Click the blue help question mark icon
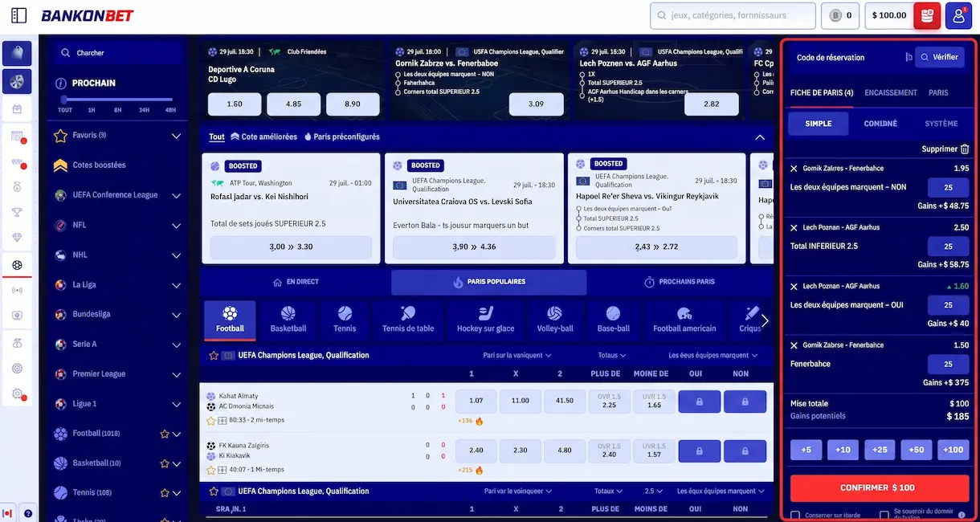Screen dimensions: 980x522 click(x=27, y=513)
